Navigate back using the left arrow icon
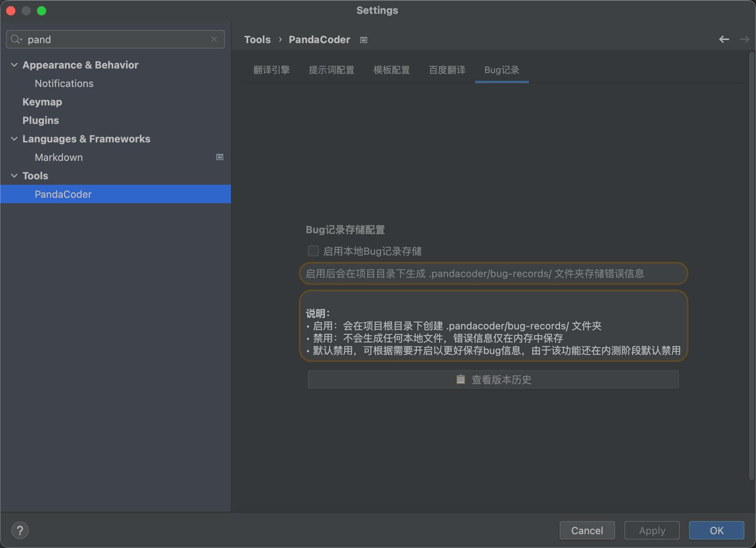The image size is (756, 548). point(725,39)
